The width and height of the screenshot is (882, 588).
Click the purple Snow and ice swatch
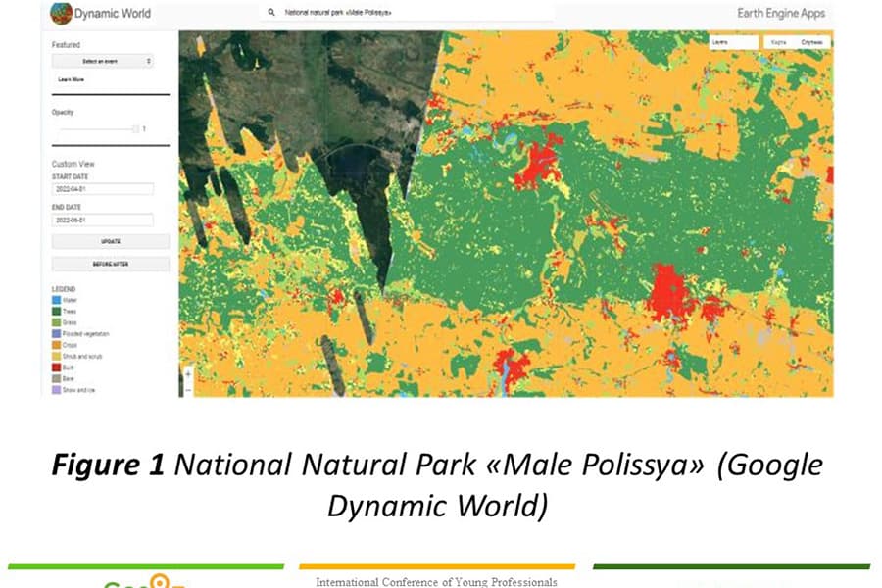[56, 390]
